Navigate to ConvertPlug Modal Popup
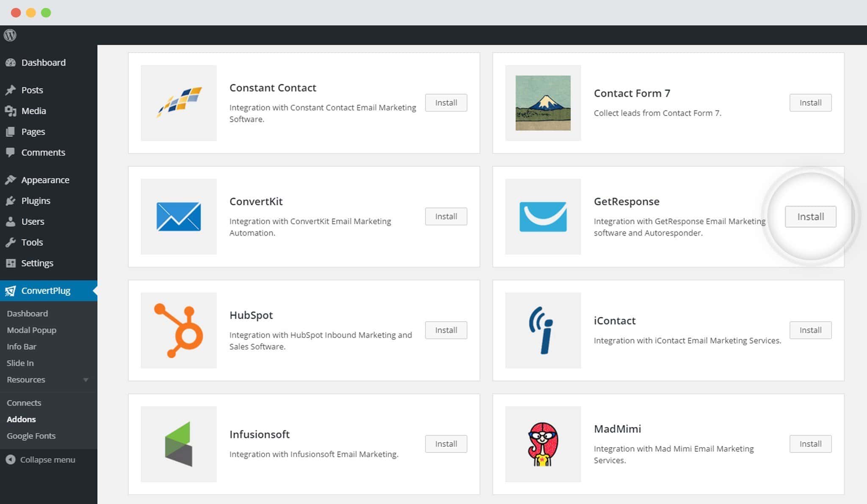This screenshot has height=504, width=867. pos(31,329)
